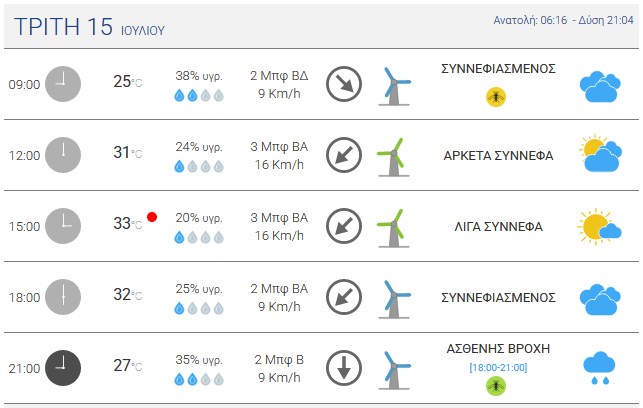Click the [18:00-21:00] rain period link

pos(498,367)
